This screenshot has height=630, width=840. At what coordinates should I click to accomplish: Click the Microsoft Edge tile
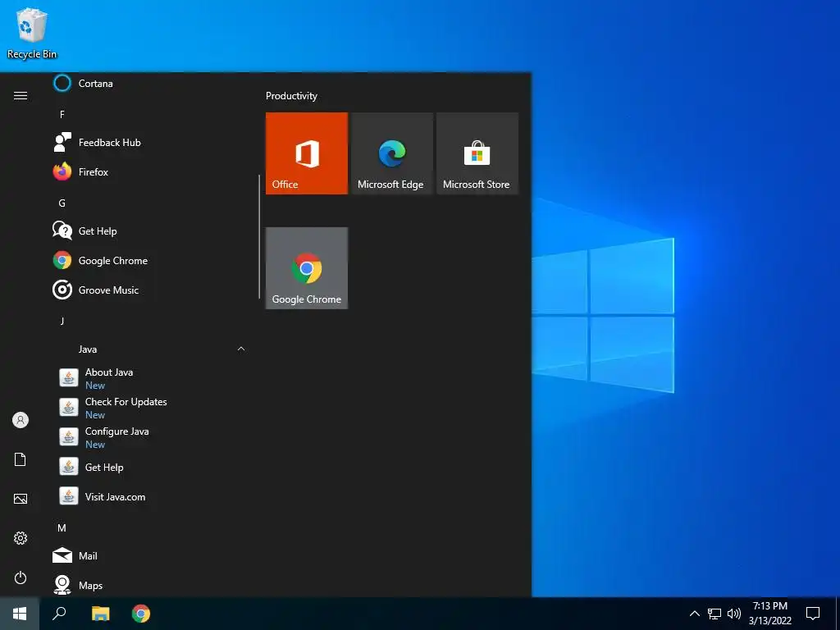point(391,153)
